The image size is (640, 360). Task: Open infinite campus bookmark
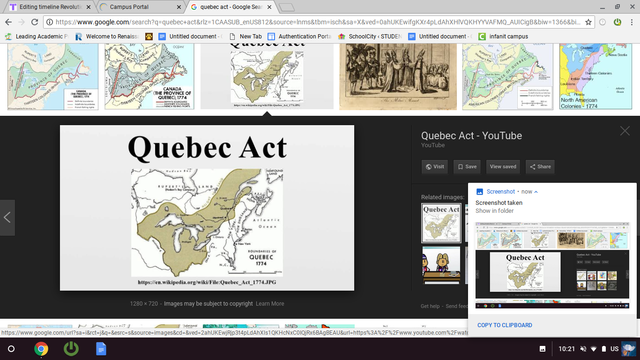[503, 36]
